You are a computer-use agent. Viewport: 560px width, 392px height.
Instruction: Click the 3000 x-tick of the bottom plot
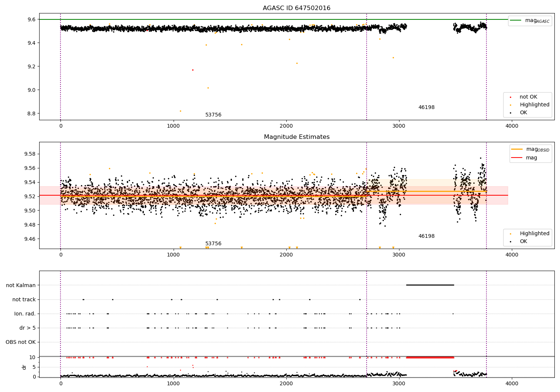pos(399,383)
